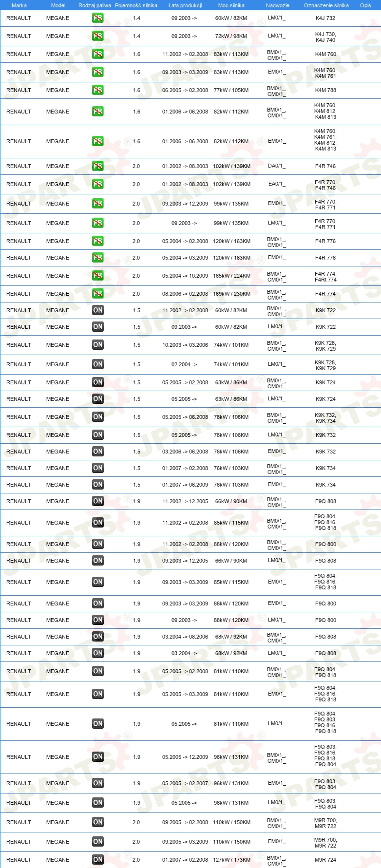Click the diesel ON icon in the 02.2004 -> row

[98, 364]
